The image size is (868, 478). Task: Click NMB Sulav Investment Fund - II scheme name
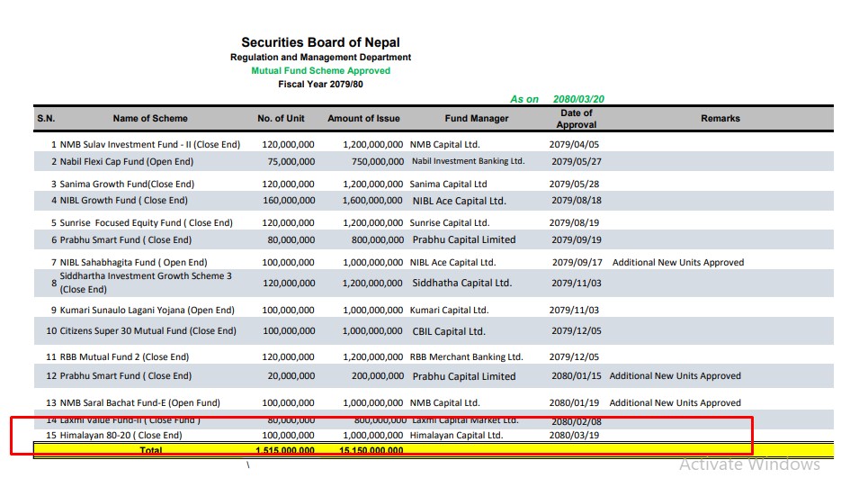point(150,144)
